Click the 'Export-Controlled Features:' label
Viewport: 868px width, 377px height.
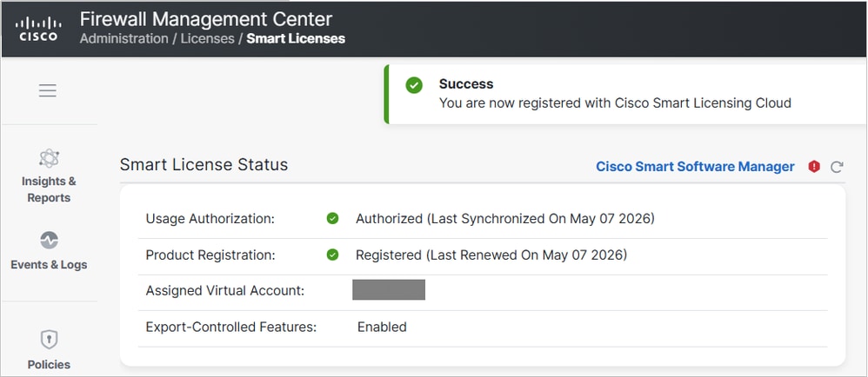click(x=230, y=327)
